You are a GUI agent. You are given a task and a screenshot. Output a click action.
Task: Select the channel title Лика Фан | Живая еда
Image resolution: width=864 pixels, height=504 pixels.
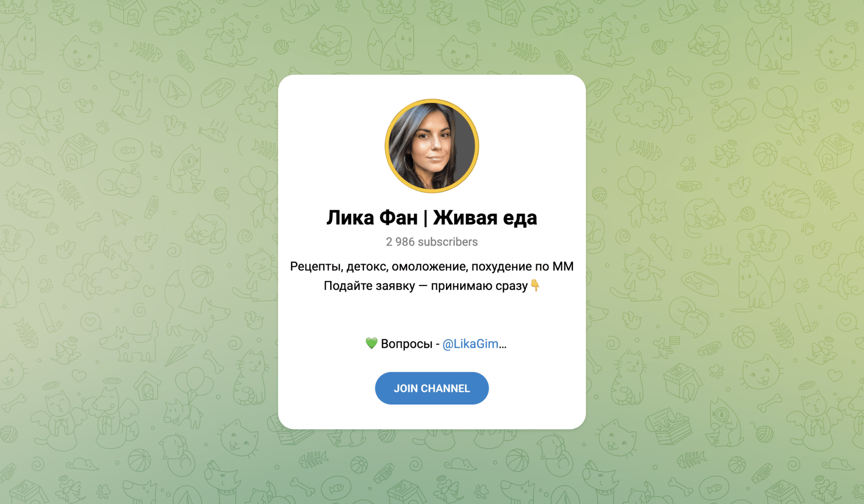click(x=432, y=218)
